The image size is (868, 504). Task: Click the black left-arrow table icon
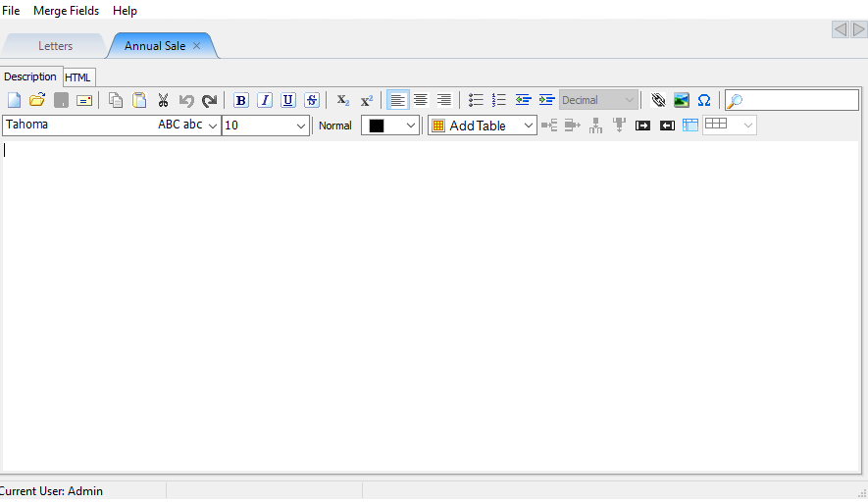click(667, 126)
